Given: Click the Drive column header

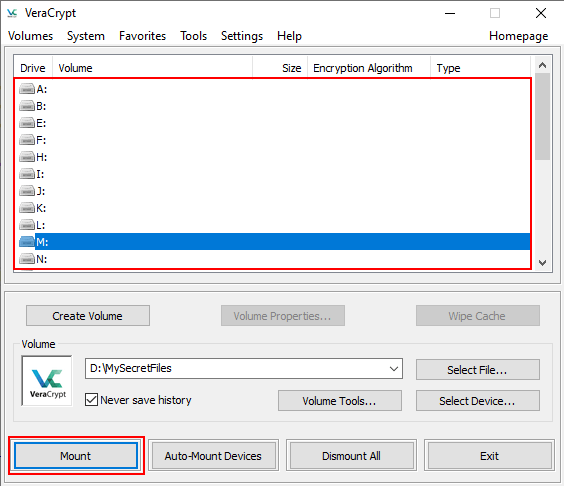Looking at the screenshot, I should pyautogui.click(x=33, y=68).
